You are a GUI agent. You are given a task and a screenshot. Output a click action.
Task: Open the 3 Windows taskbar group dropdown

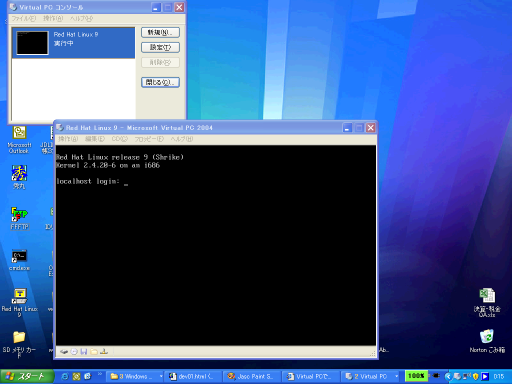click(x=161, y=376)
